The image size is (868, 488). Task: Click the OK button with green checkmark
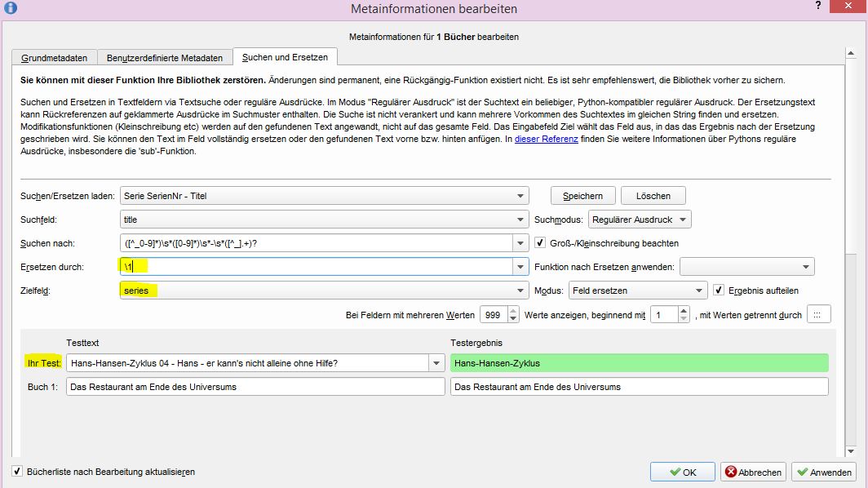click(x=683, y=472)
